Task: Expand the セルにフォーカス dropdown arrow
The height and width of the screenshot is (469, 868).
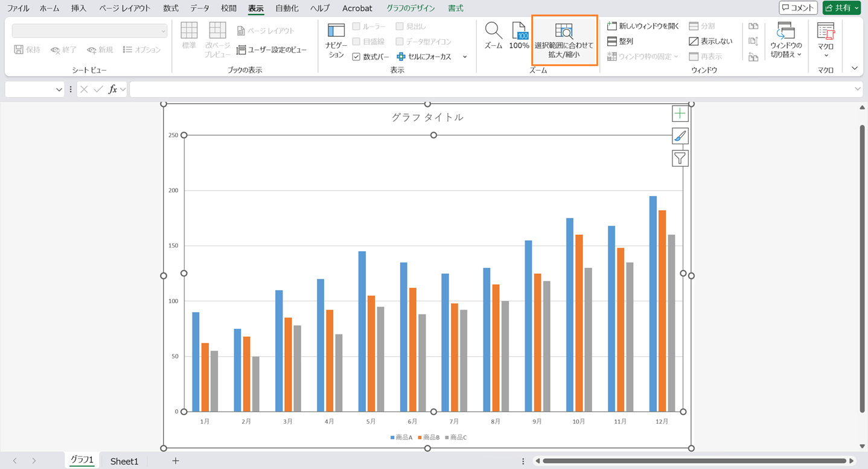Action: point(465,57)
